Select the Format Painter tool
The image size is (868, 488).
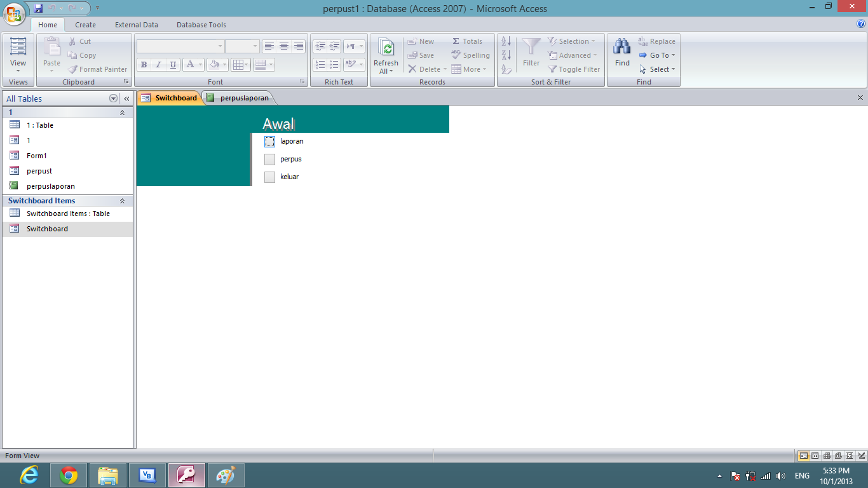tap(97, 69)
